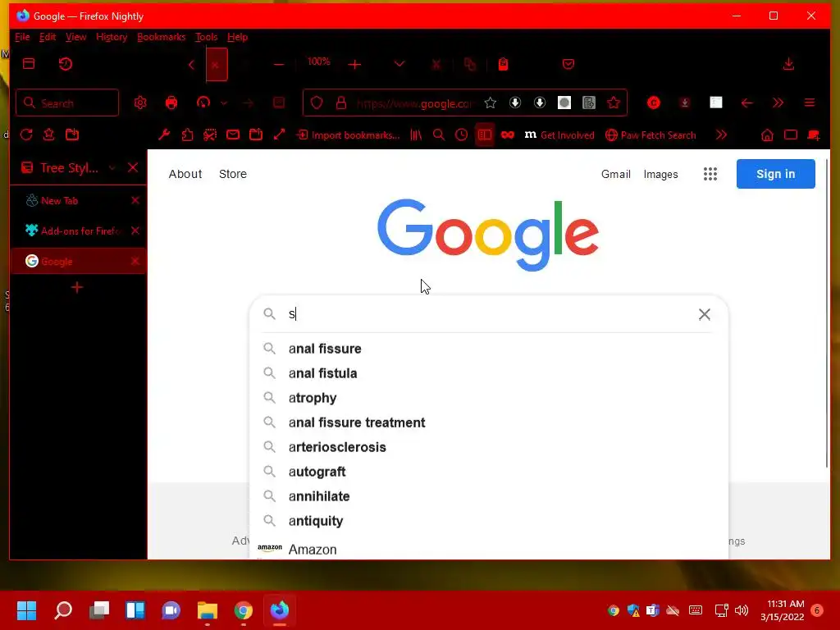This screenshot has width=840, height=630.
Task: Close the Add-ons for Firefox tab
Action: point(135,231)
